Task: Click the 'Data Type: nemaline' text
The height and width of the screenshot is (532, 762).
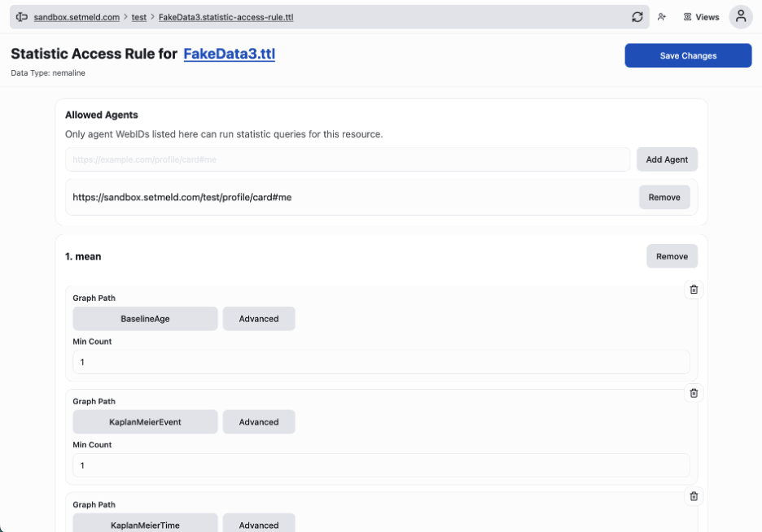Action: (48, 73)
